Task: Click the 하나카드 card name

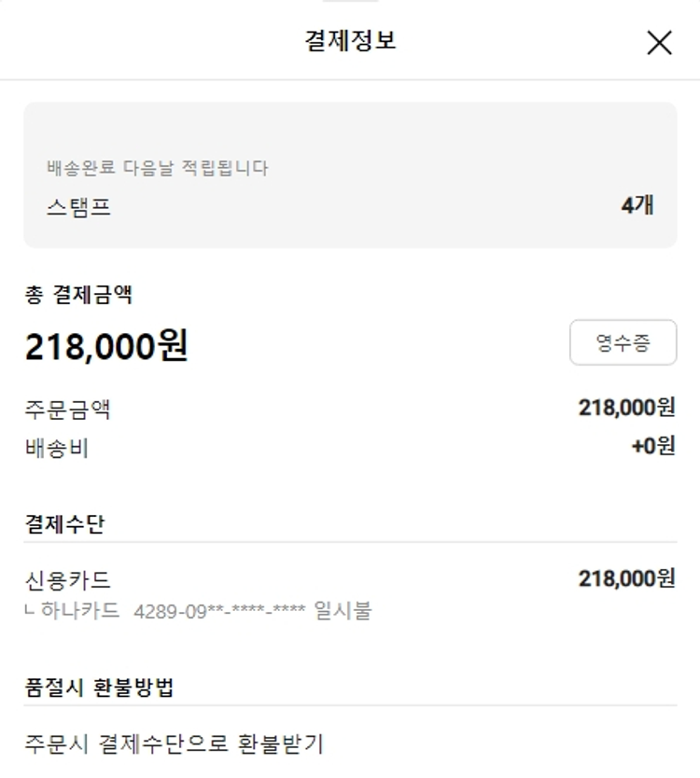Action: [80, 611]
